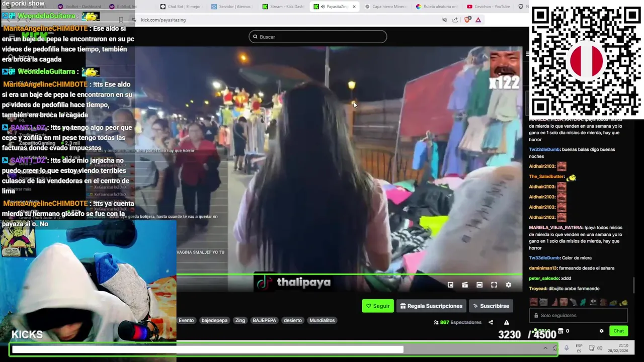The height and width of the screenshot is (362, 644).
Task: Open Brave Rewards triangle icon
Action: point(478,20)
